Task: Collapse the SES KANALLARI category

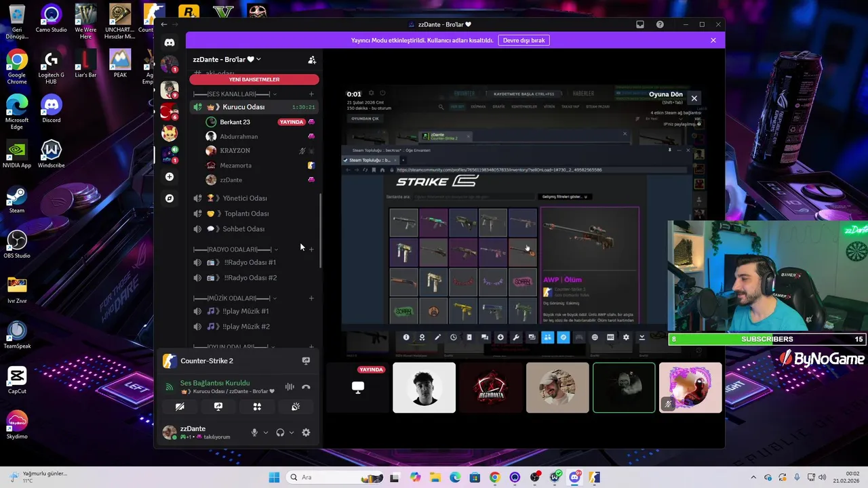Action: [x=235, y=94]
